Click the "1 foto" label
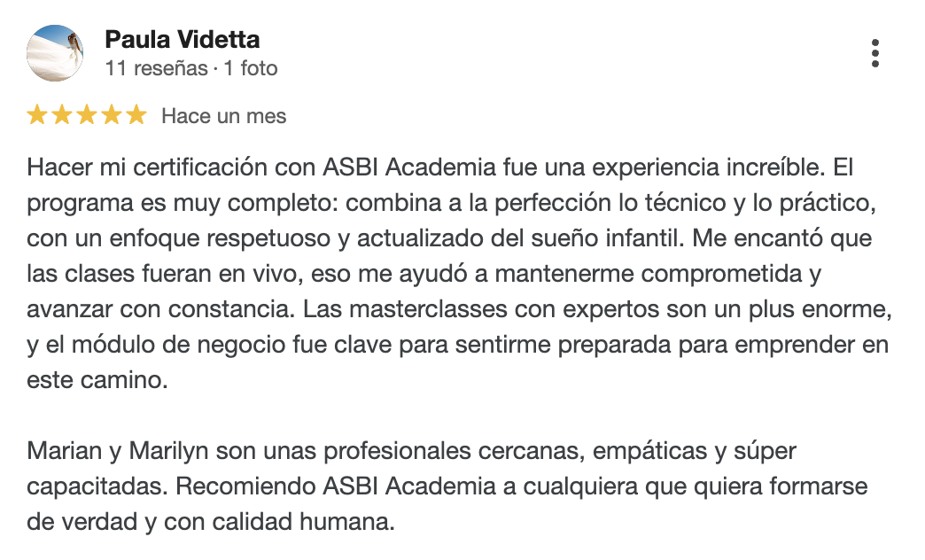Image resolution: width=925 pixels, height=560 pixels. (251, 68)
